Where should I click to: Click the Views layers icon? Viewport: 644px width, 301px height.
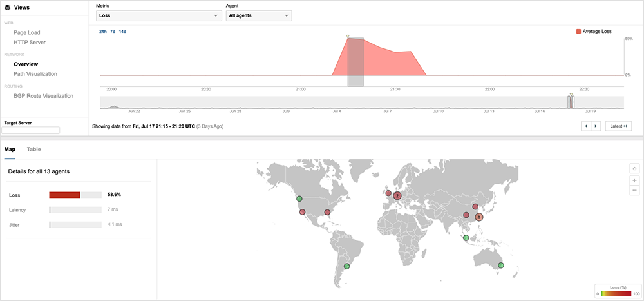click(7, 8)
